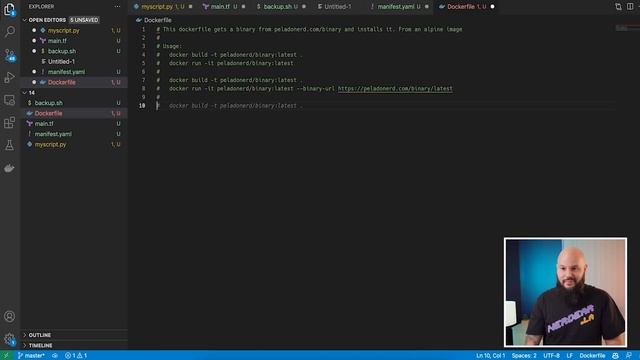Open Untitled-1 in Open Editors list

click(74, 62)
